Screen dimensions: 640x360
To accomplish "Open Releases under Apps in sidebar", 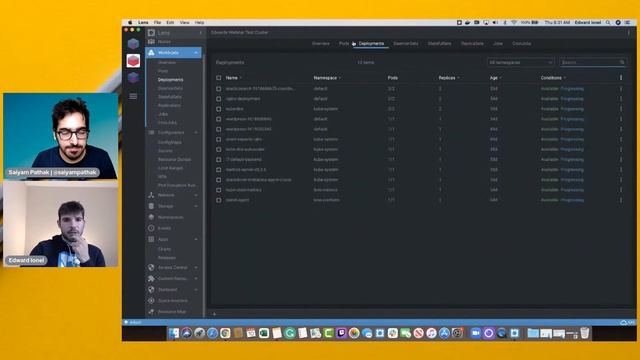I will (167, 258).
